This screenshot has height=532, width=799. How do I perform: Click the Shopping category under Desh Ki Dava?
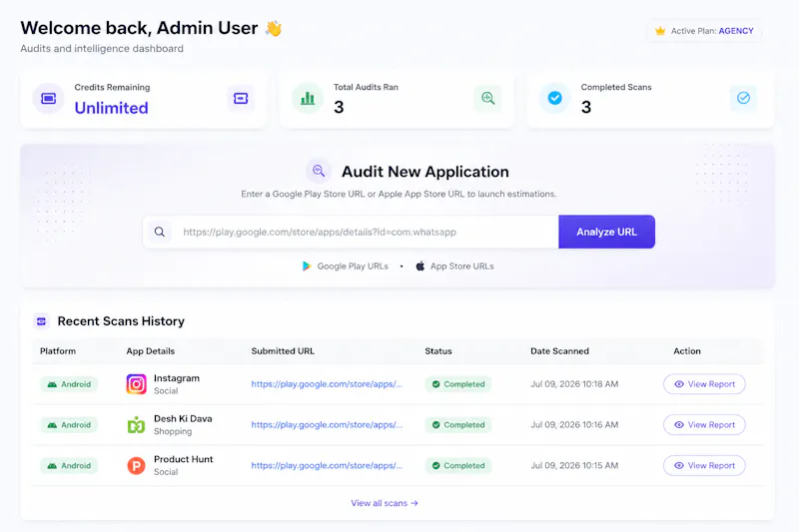pyautogui.click(x=173, y=432)
